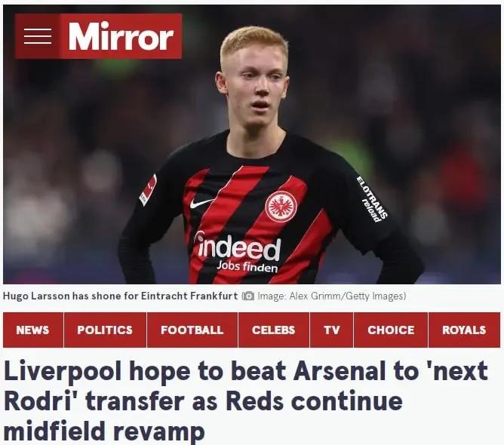Screen dimensions: 504x445
Task: Click the indeed sponsor logo on shirt
Action: [238, 252]
